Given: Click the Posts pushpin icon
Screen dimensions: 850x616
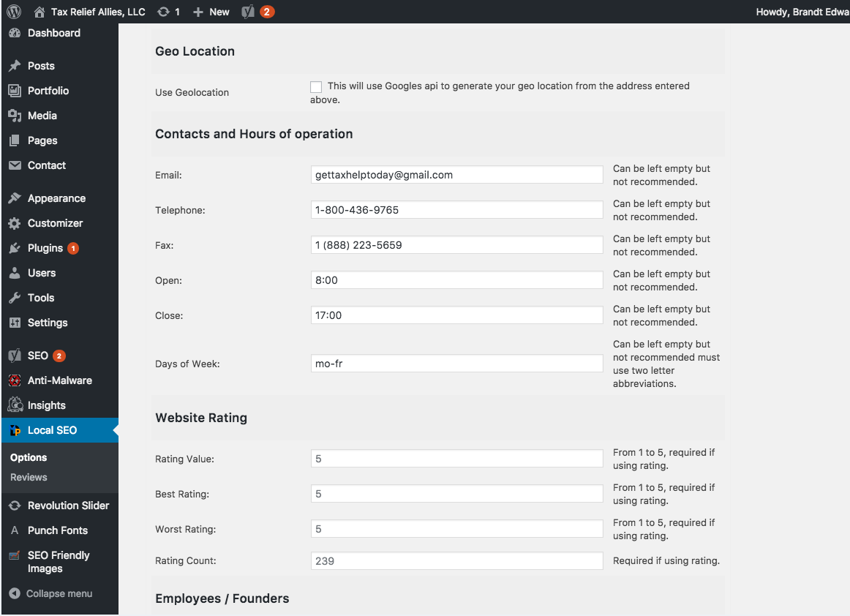Looking at the screenshot, I should (x=15, y=66).
